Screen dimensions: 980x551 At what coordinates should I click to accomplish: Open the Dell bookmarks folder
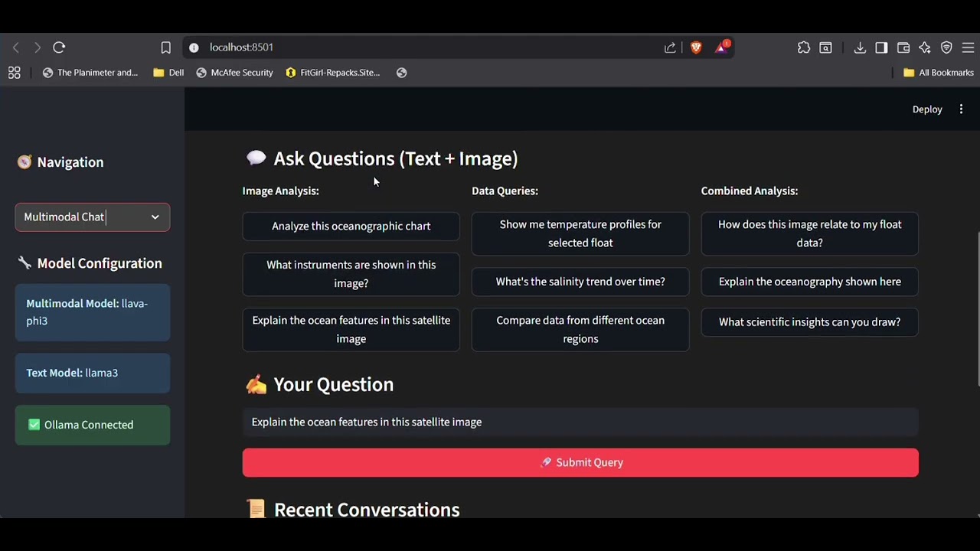(168, 73)
